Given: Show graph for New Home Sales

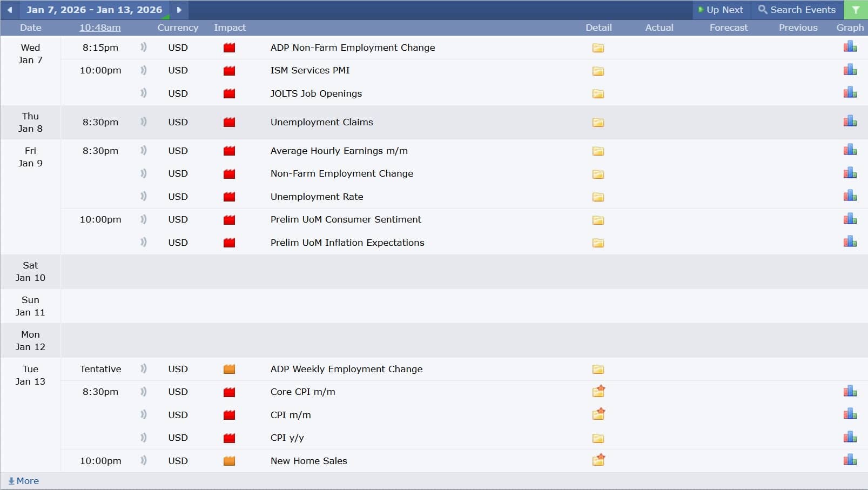Looking at the screenshot, I should click(x=850, y=460).
